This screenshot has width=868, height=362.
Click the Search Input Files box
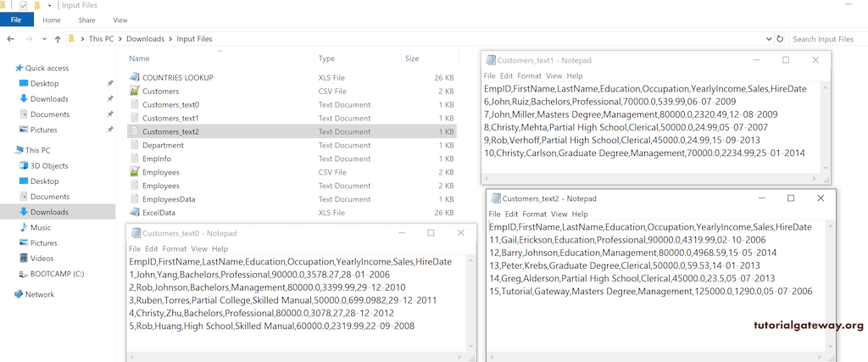pos(826,39)
